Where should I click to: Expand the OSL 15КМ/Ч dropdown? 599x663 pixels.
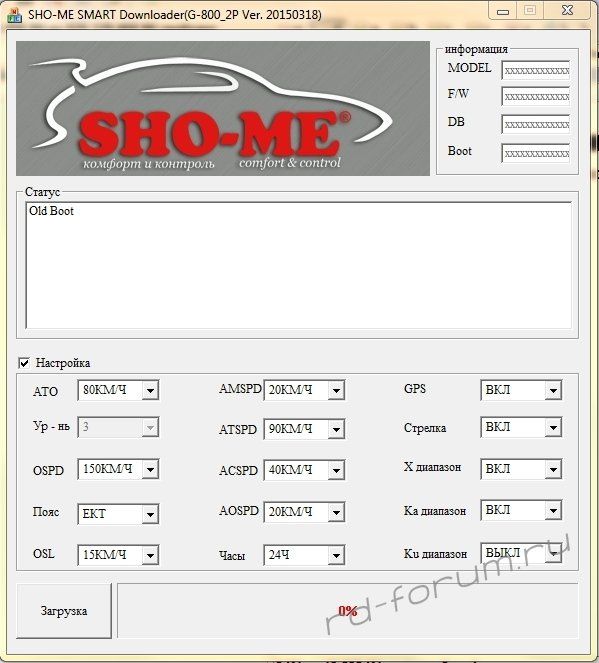coord(118,555)
